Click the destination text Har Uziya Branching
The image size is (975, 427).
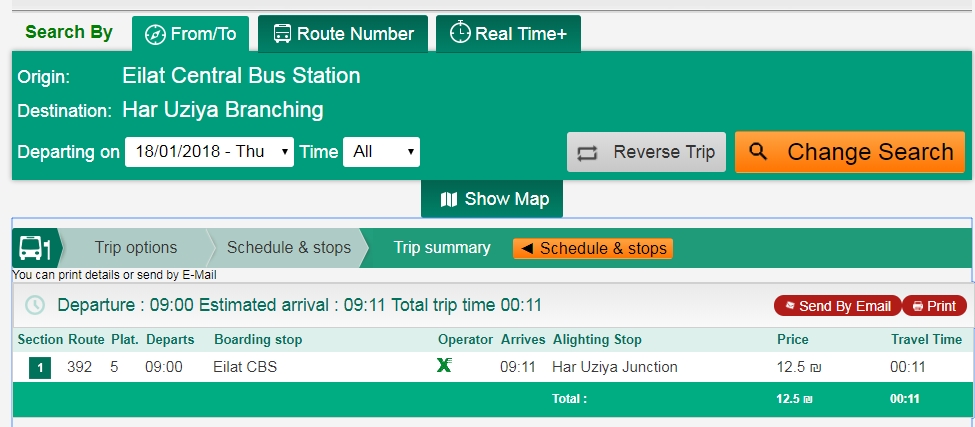click(223, 110)
